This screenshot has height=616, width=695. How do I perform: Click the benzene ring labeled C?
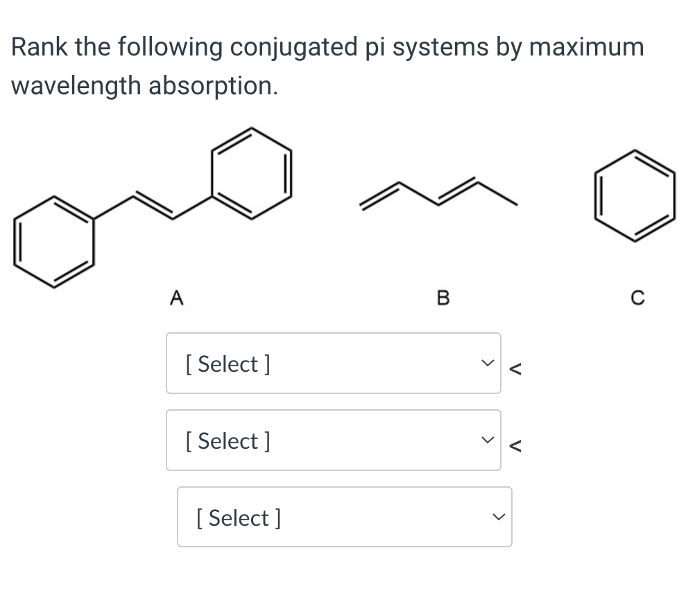coord(635,194)
